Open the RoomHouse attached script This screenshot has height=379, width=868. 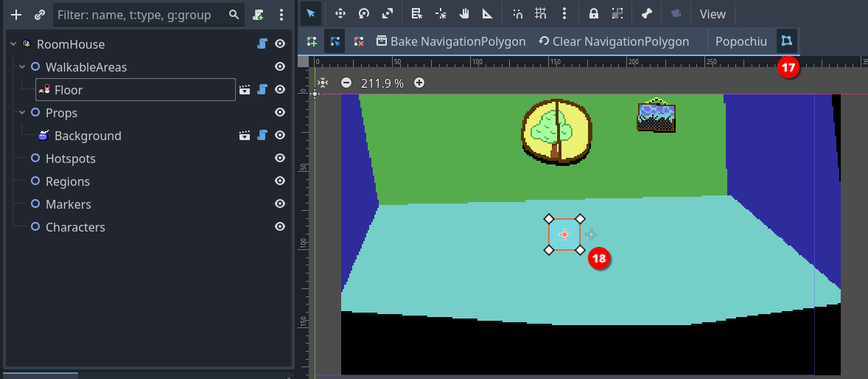[x=262, y=44]
